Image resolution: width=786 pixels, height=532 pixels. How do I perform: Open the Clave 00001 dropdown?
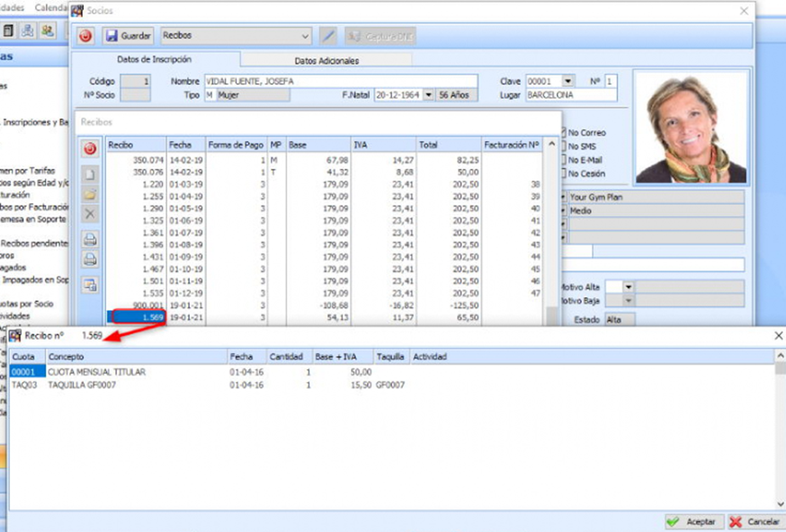(x=567, y=81)
